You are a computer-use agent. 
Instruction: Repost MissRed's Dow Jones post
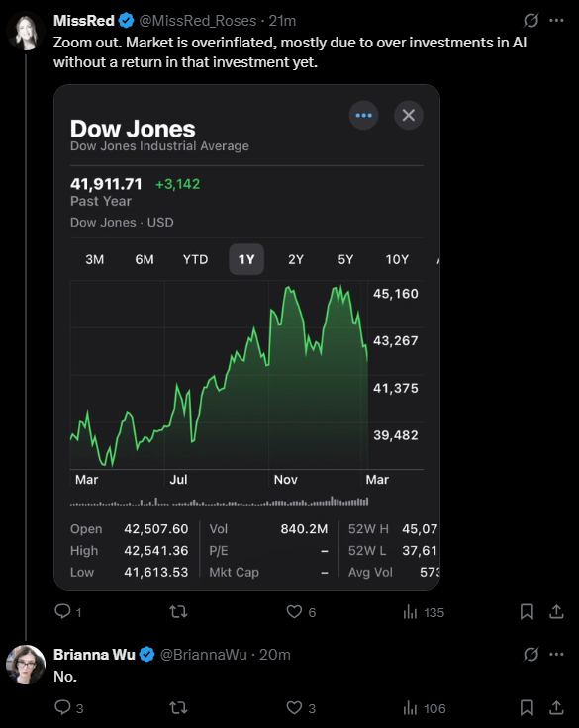click(x=178, y=612)
